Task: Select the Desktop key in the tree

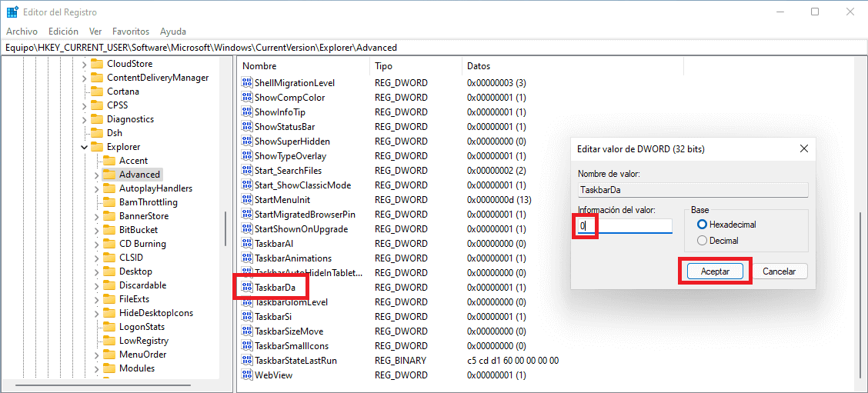Action: (135, 271)
